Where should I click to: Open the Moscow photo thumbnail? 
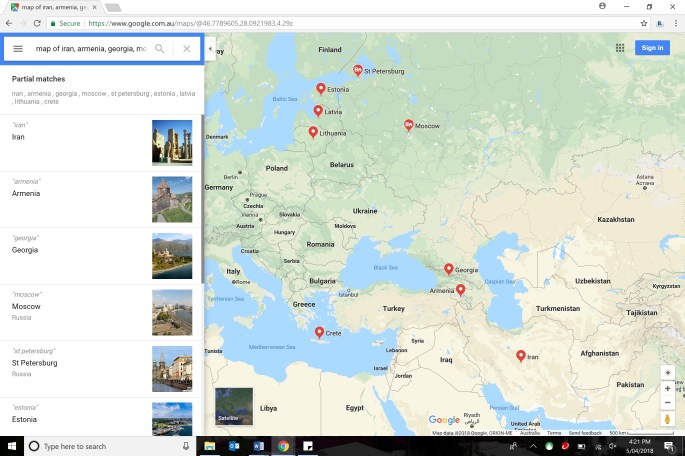click(172, 313)
